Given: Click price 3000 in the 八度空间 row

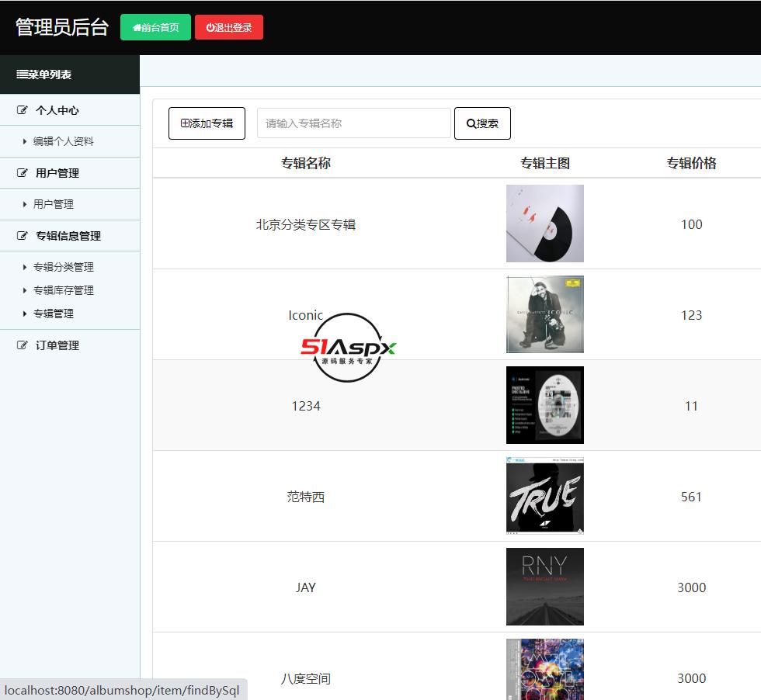Looking at the screenshot, I should point(692,678).
